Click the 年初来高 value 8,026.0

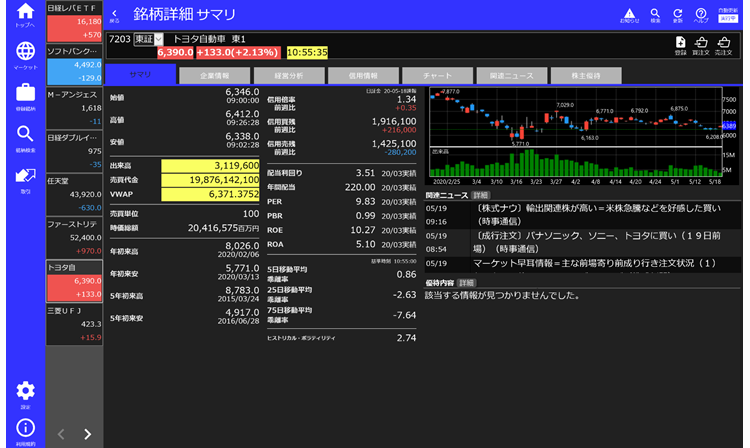[x=242, y=246]
